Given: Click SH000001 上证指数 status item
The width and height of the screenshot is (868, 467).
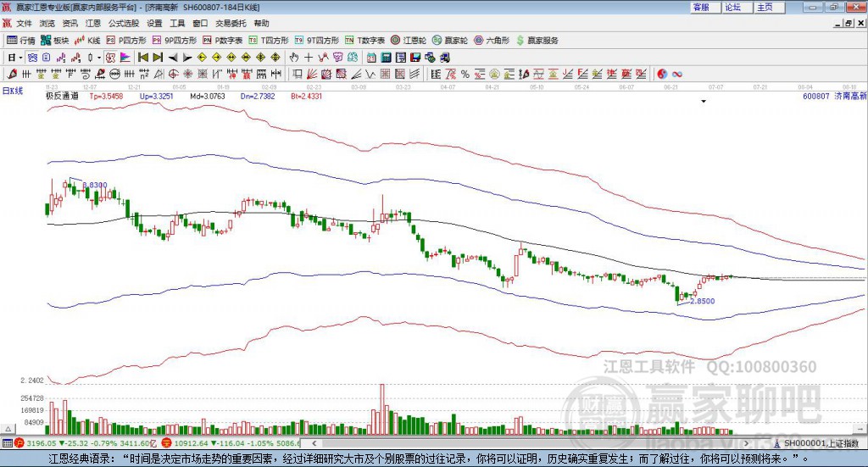Looking at the screenshot, I should coord(816,443).
